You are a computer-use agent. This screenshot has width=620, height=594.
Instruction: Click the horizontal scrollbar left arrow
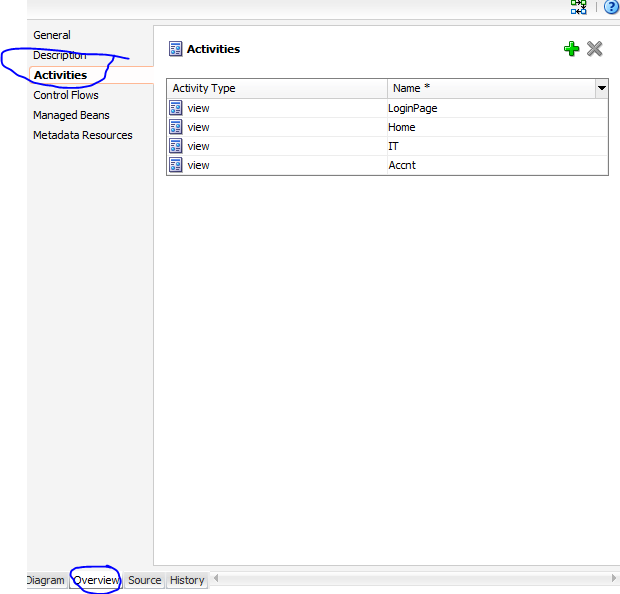pos(216,578)
